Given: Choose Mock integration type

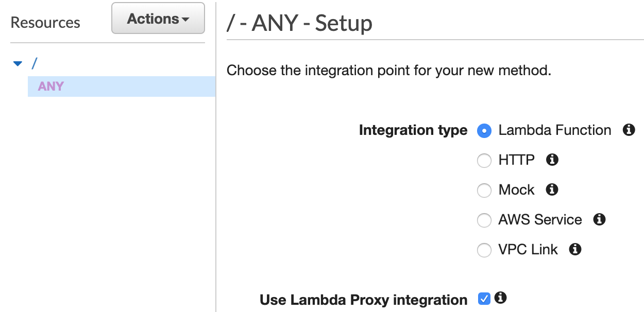Looking at the screenshot, I should (x=484, y=190).
